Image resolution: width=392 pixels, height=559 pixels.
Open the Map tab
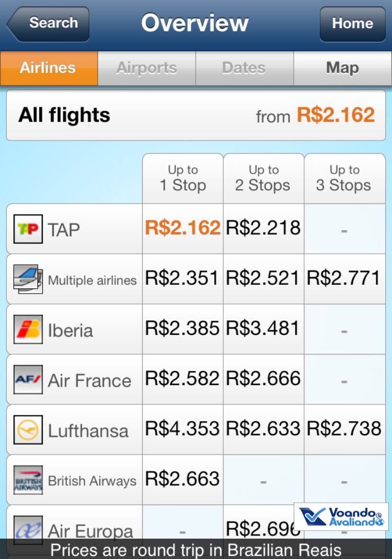click(x=342, y=68)
